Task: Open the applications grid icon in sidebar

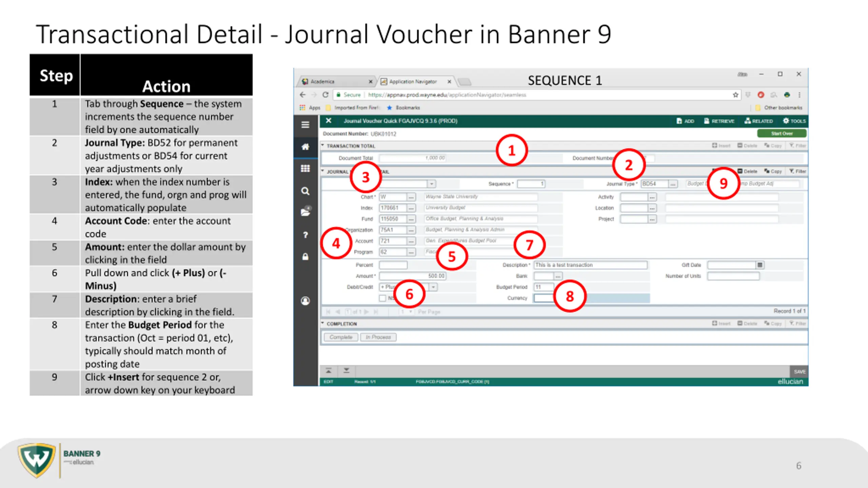Action: pos(305,168)
